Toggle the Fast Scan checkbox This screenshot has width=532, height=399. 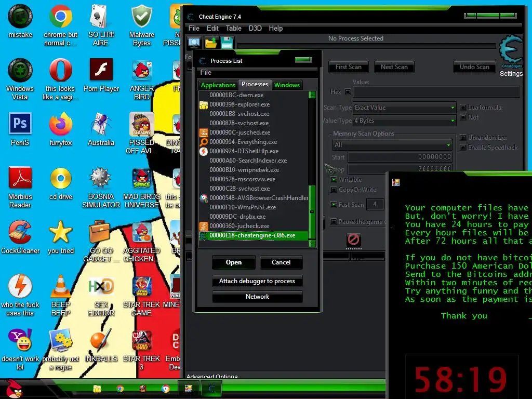click(334, 204)
